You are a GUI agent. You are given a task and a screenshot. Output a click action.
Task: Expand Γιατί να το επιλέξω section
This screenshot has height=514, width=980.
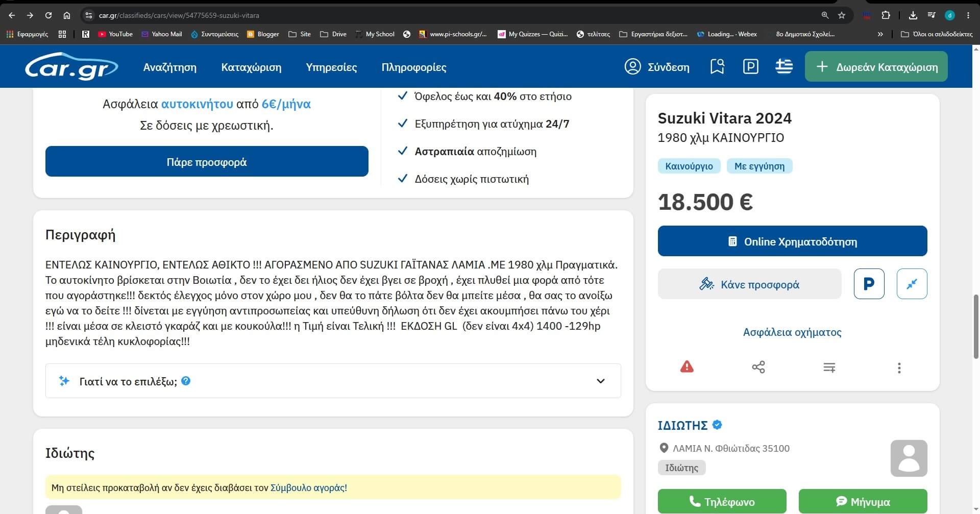(333, 381)
